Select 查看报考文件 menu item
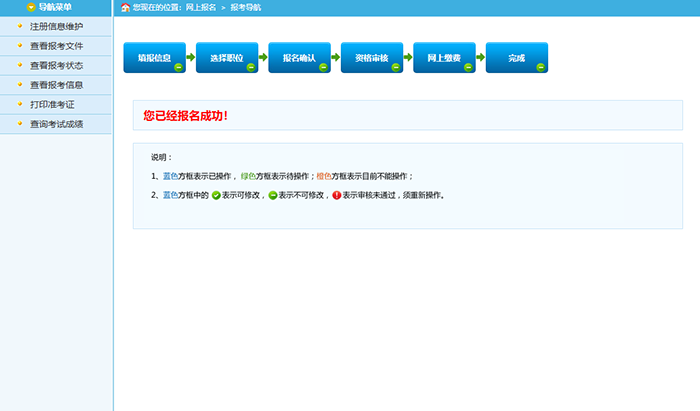Viewport: 700px width, 411px height. pyautogui.click(x=56, y=46)
